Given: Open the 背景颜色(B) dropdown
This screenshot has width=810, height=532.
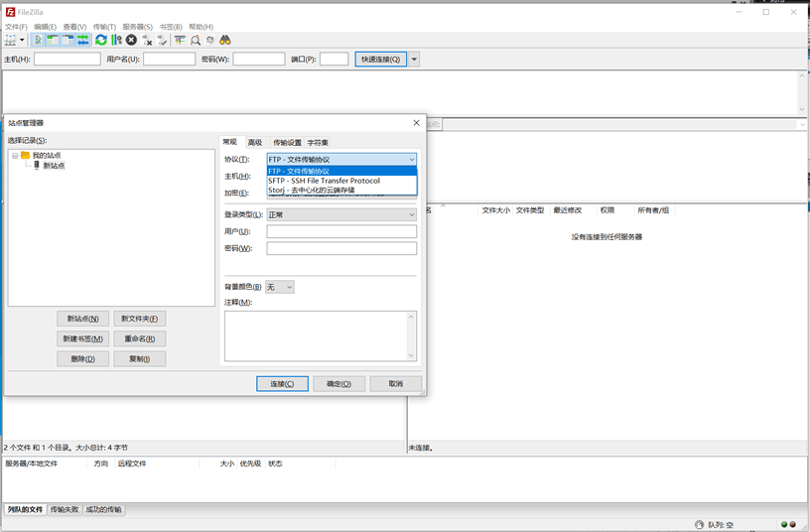Looking at the screenshot, I should [280, 287].
